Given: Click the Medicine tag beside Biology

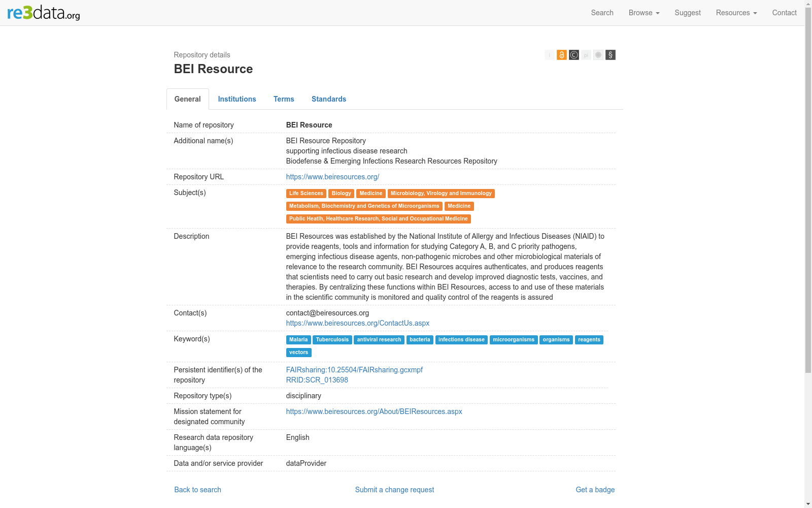Looking at the screenshot, I should point(371,194).
